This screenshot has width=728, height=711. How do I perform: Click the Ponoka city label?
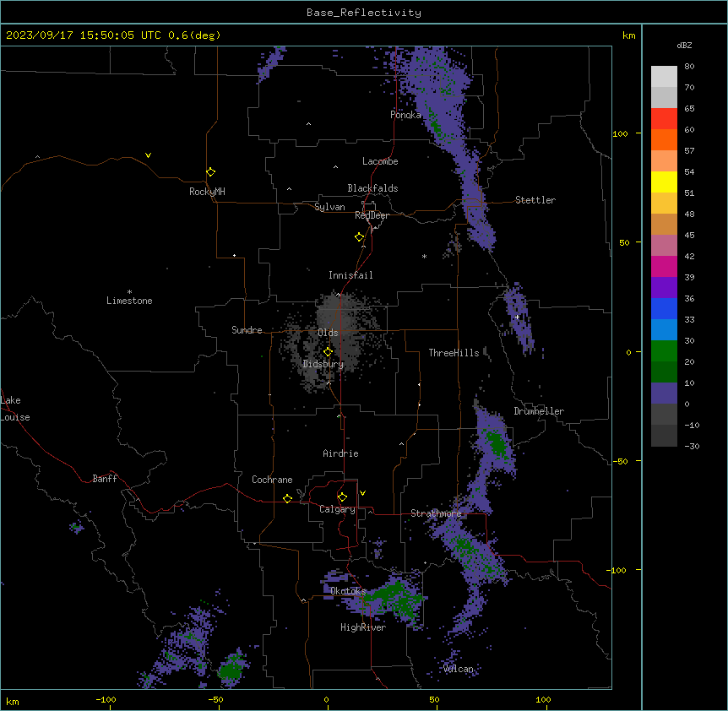click(x=405, y=115)
